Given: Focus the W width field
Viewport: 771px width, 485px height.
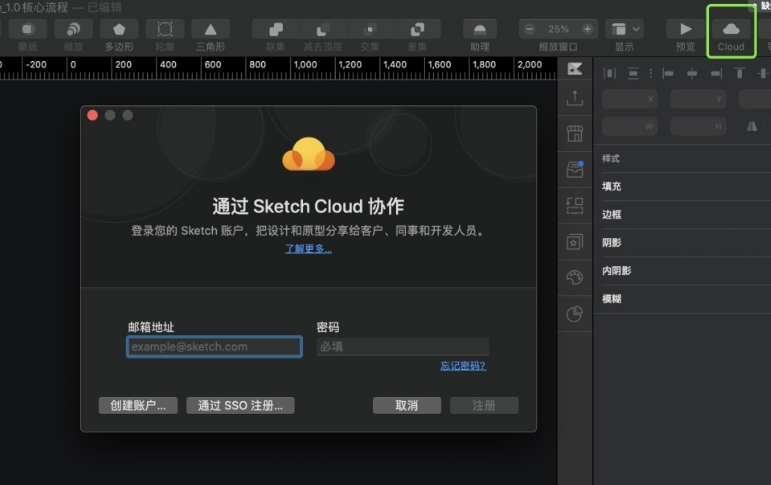Looking at the screenshot, I should [630, 126].
